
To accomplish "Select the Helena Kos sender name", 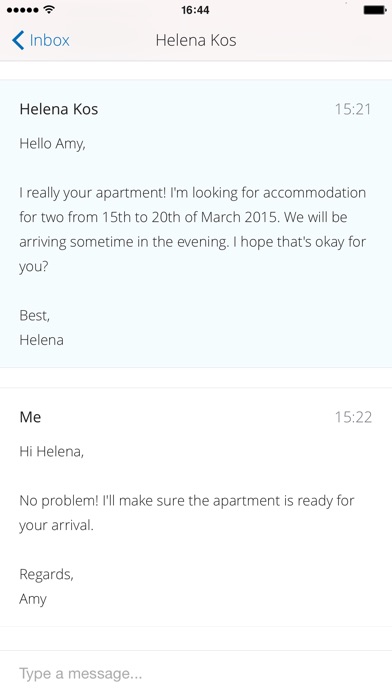I will point(59,109).
